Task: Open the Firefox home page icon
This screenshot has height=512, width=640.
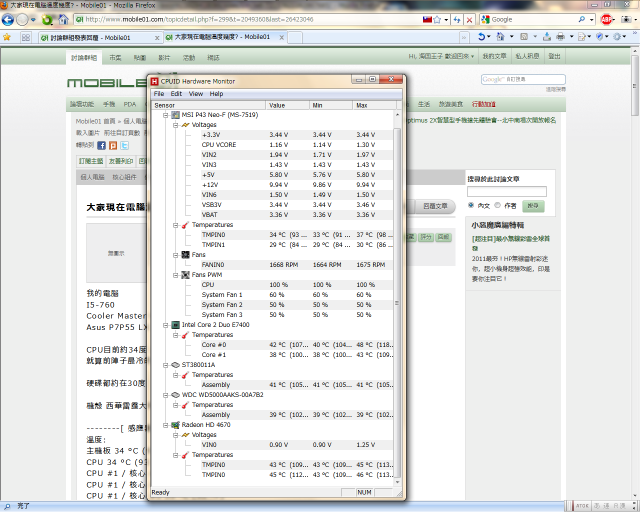Action: [63, 19]
